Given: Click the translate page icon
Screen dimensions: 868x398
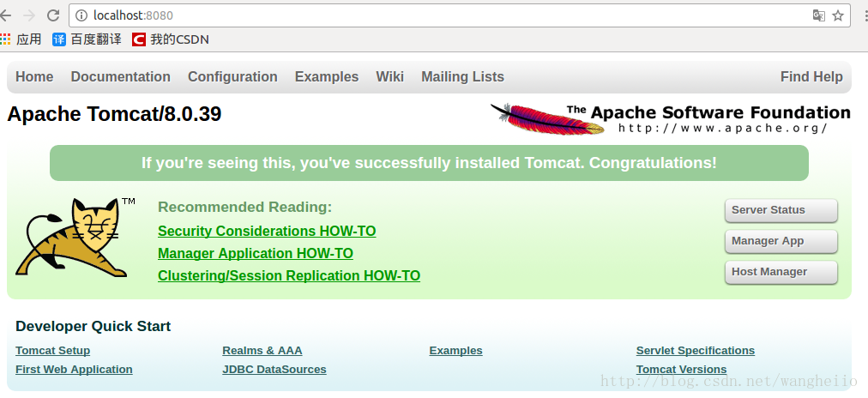Looking at the screenshot, I should [819, 15].
